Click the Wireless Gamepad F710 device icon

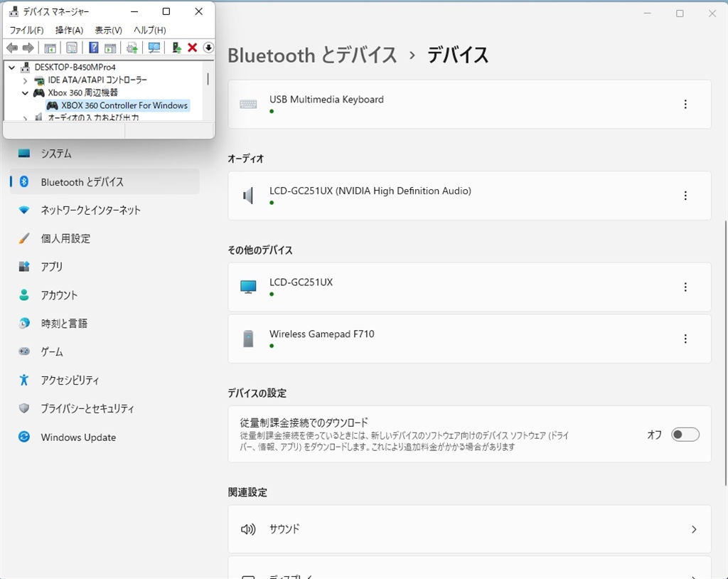pos(248,339)
